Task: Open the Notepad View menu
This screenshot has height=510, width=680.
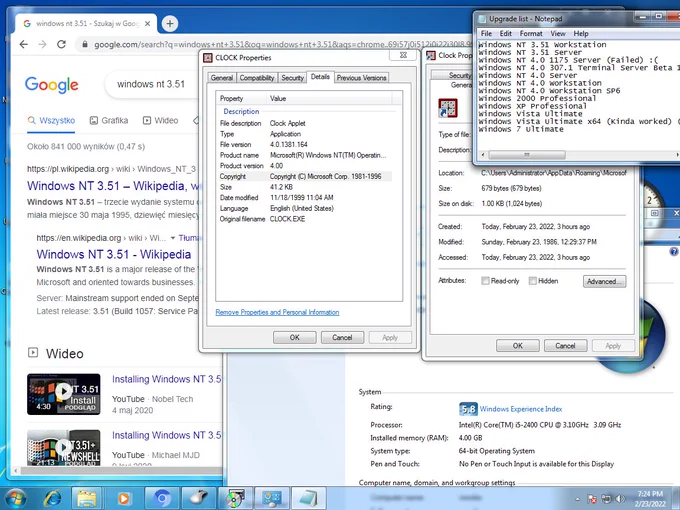Action: click(558, 33)
